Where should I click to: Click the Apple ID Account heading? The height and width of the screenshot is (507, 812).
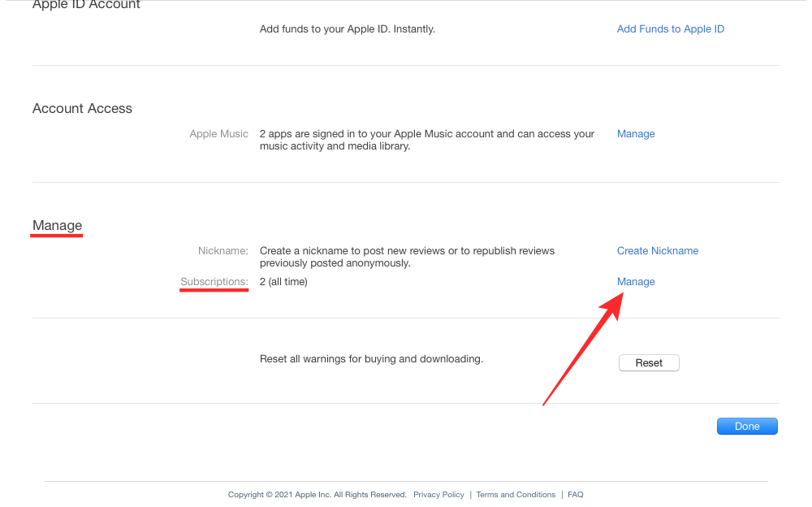[86, 6]
